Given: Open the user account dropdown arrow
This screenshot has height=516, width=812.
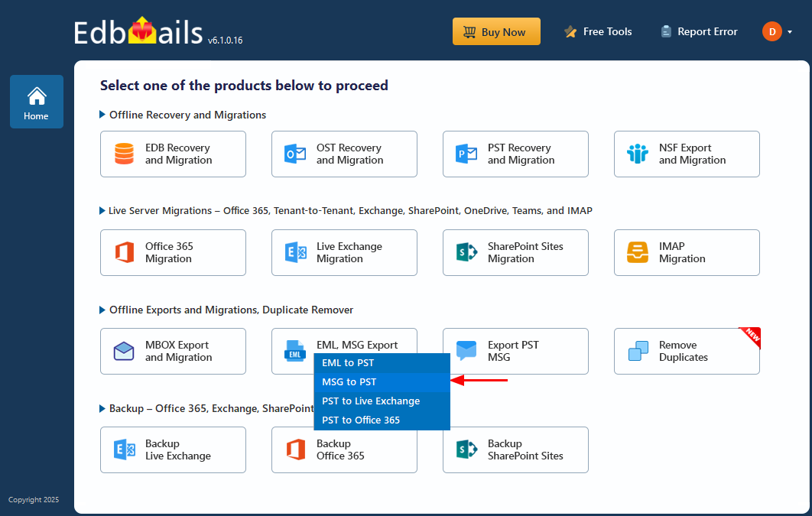Looking at the screenshot, I should click(790, 32).
